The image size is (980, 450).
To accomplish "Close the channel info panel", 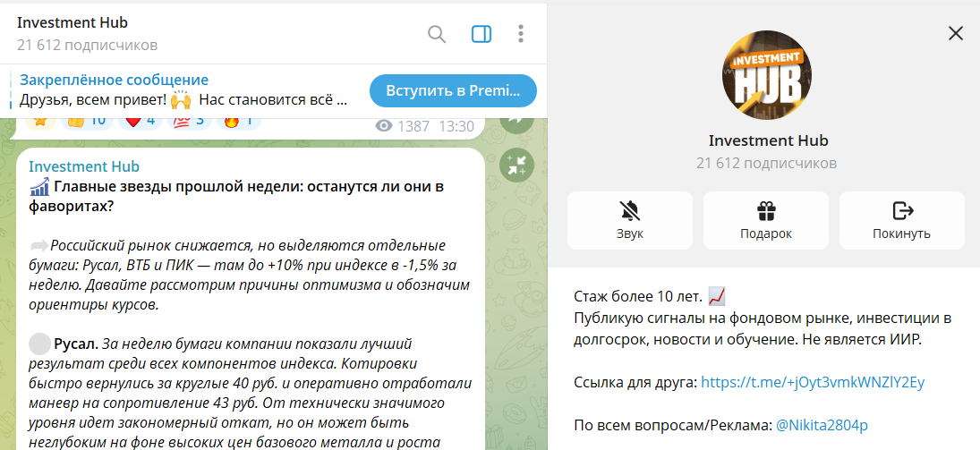I will point(955,34).
